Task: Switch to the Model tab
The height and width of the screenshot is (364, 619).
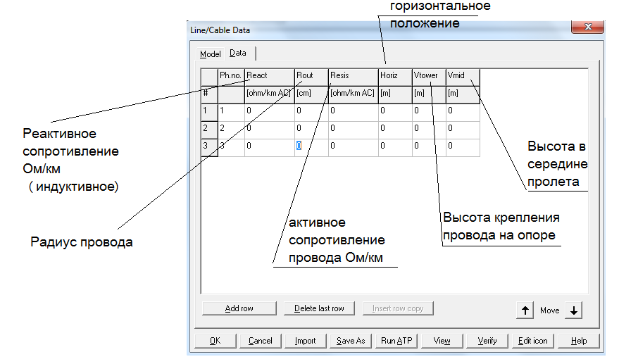Action: tap(210, 54)
